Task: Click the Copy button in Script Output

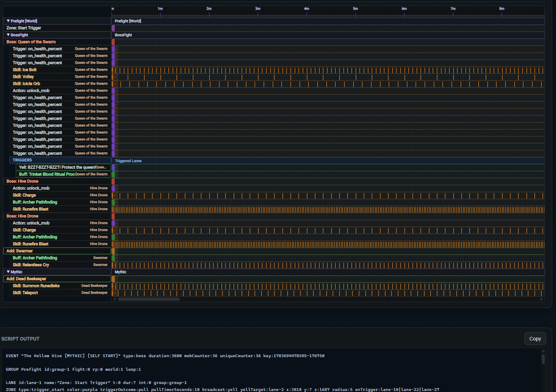Action: point(535,339)
